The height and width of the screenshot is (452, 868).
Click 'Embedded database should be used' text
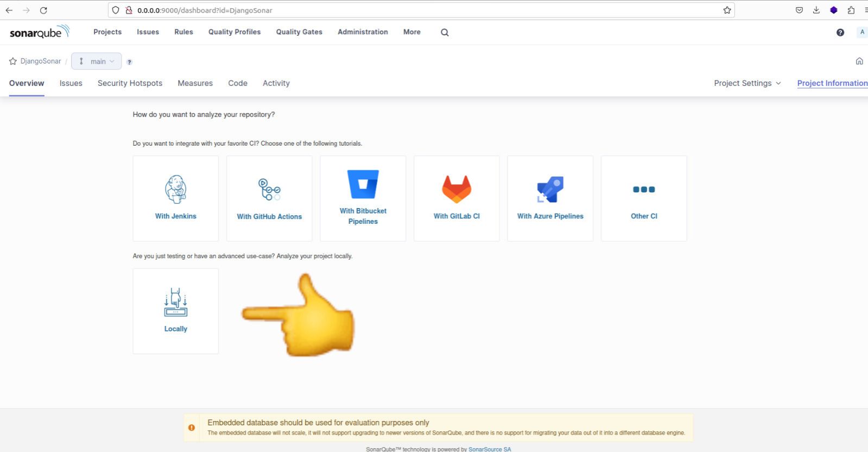(318, 423)
